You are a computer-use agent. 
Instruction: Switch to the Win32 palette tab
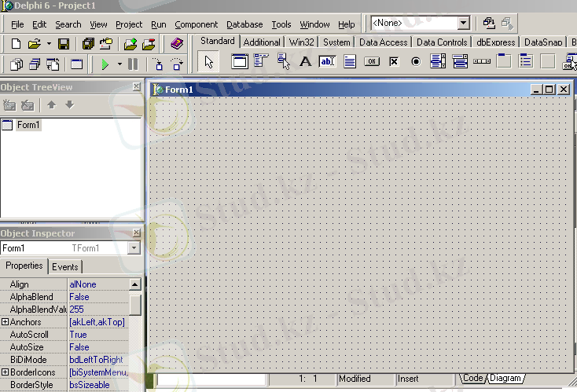[301, 42]
